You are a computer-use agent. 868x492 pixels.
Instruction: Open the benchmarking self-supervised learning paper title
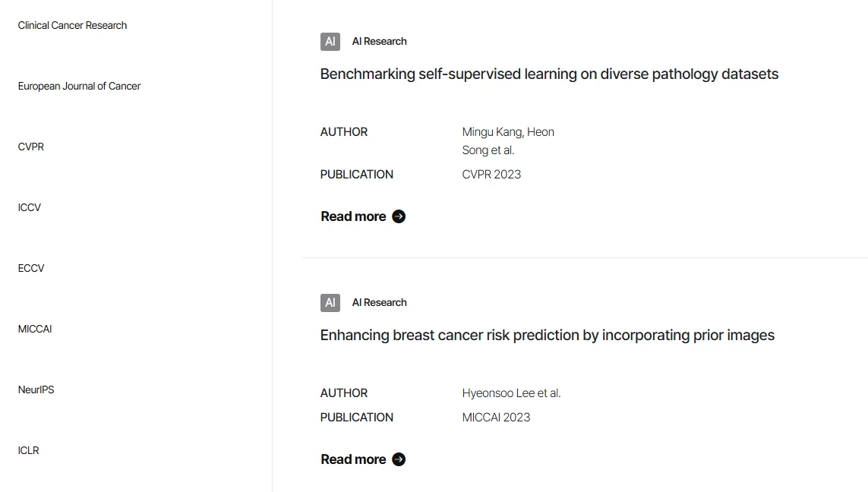coord(549,74)
